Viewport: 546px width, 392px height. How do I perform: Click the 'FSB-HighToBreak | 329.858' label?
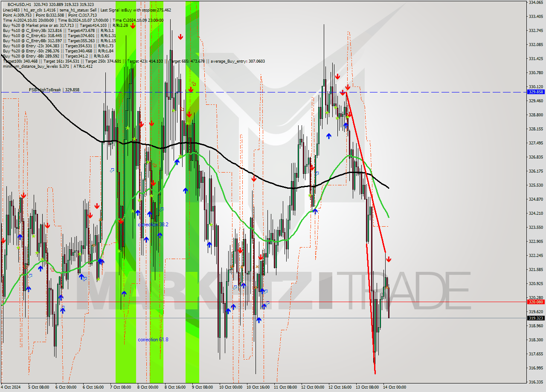[54, 90]
